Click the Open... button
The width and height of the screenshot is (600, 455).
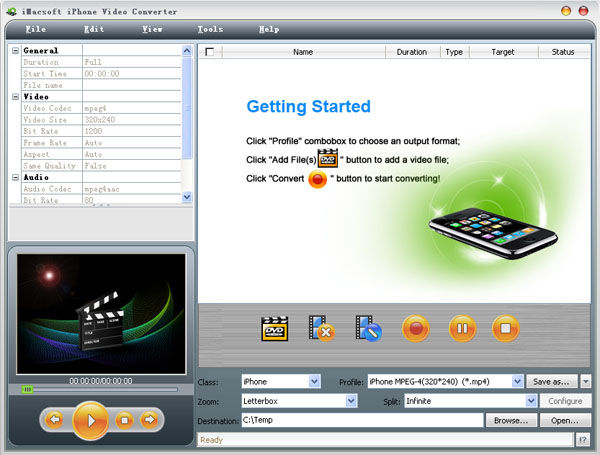(x=565, y=421)
